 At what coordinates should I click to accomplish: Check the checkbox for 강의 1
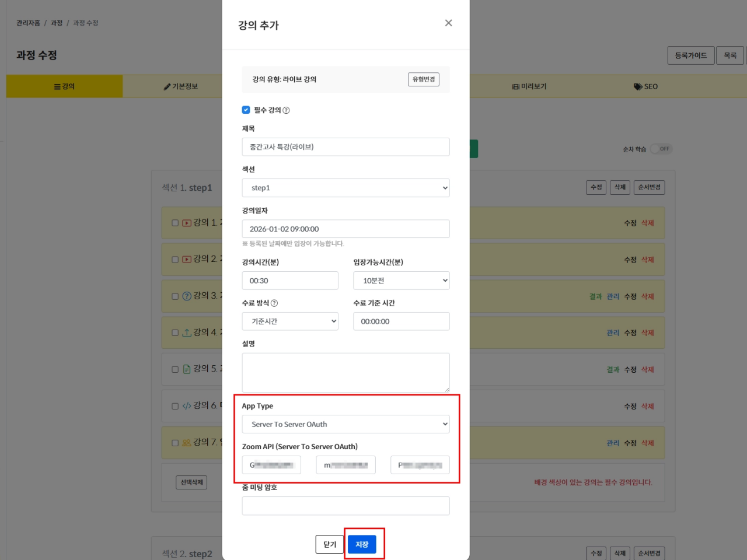(x=175, y=223)
